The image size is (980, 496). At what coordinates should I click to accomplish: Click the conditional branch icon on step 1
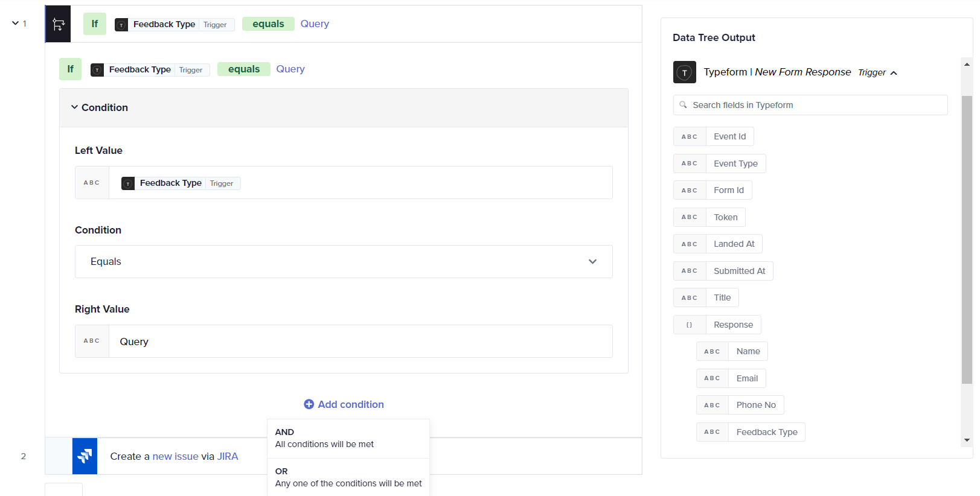coord(58,24)
